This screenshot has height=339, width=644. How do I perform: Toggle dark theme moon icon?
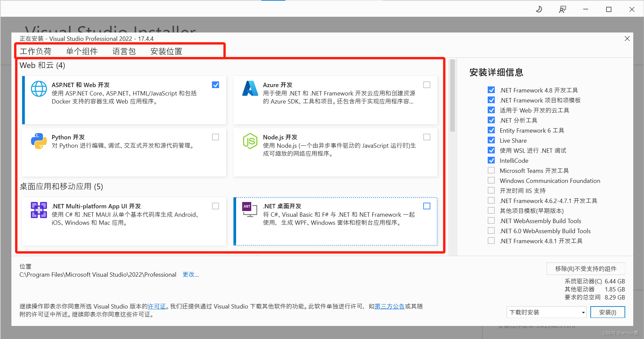[539, 9]
